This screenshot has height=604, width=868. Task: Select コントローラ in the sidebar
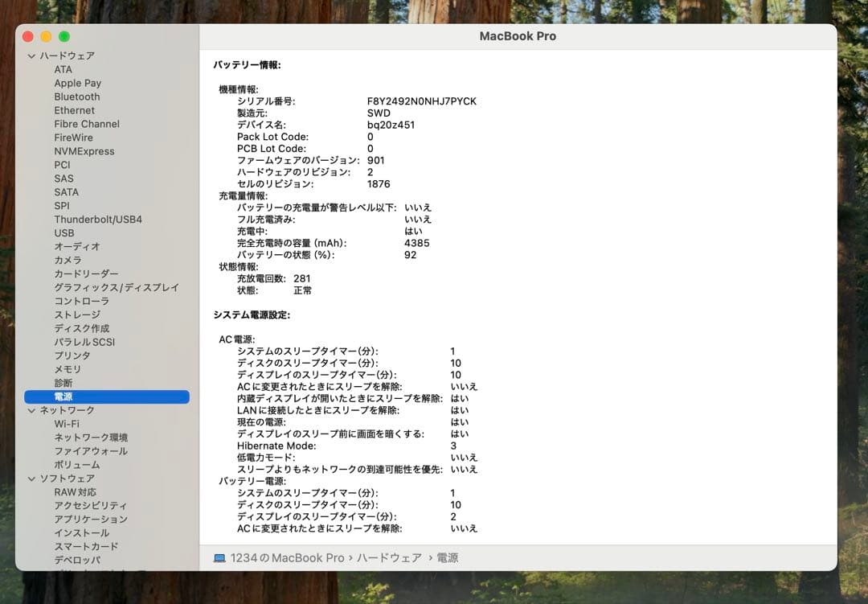tap(81, 302)
